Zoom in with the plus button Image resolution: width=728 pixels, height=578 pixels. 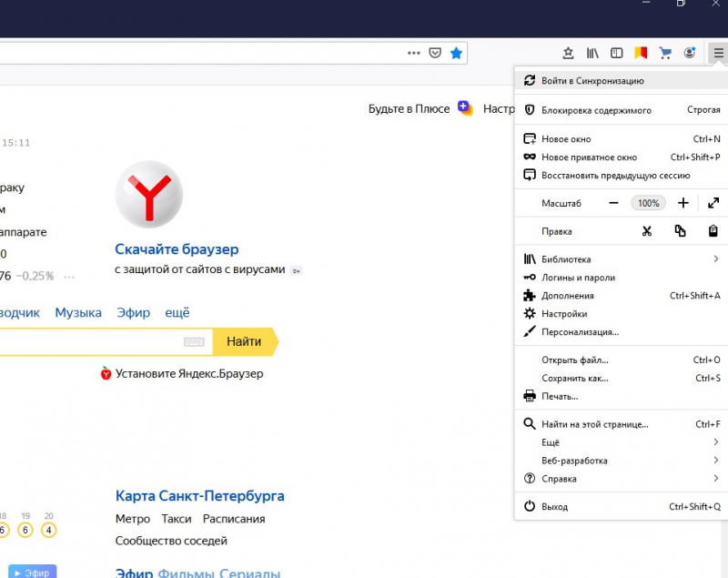pyautogui.click(x=683, y=203)
